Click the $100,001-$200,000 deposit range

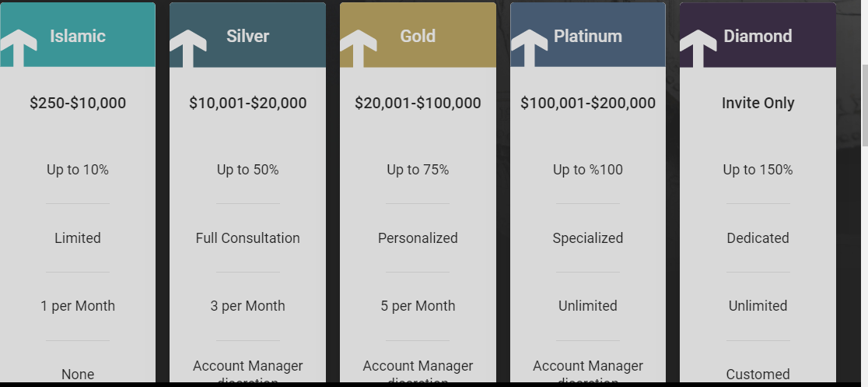pyautogui.click(x=588, y=103)
